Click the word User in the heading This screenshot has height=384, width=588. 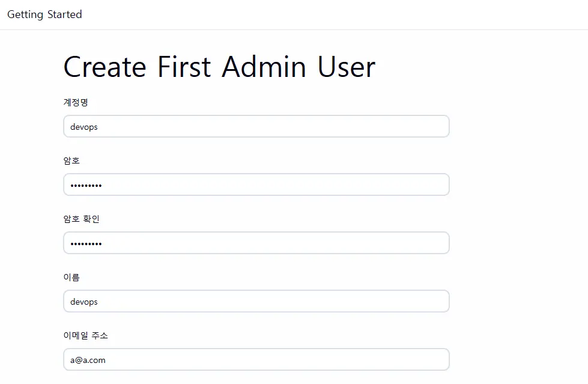click(x=346, y=67)
